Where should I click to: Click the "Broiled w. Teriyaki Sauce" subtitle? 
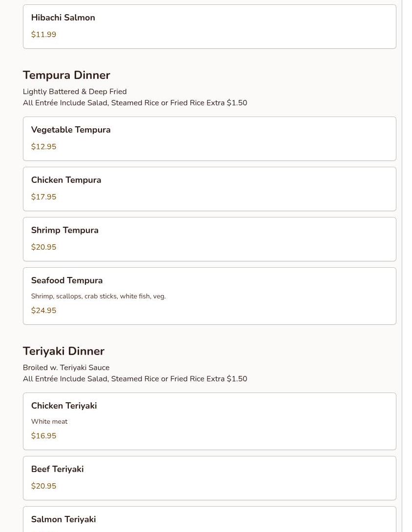coord(66,368)
